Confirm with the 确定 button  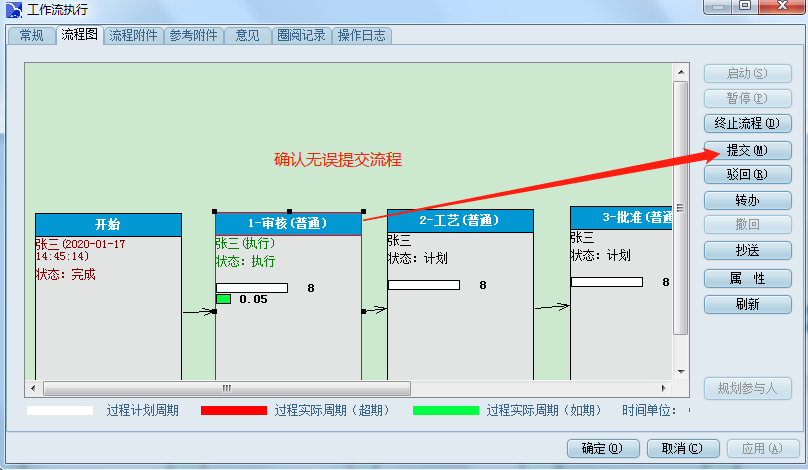pos(601,448)
